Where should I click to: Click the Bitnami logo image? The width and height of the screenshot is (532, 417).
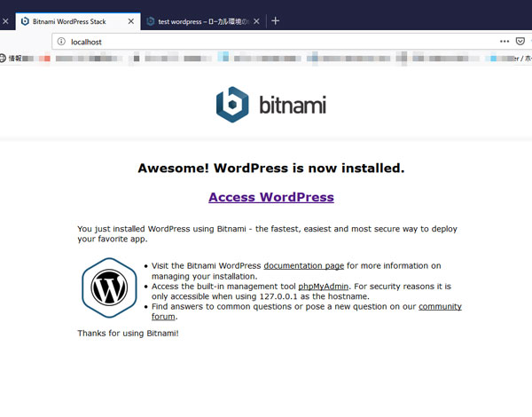(271, 105)
